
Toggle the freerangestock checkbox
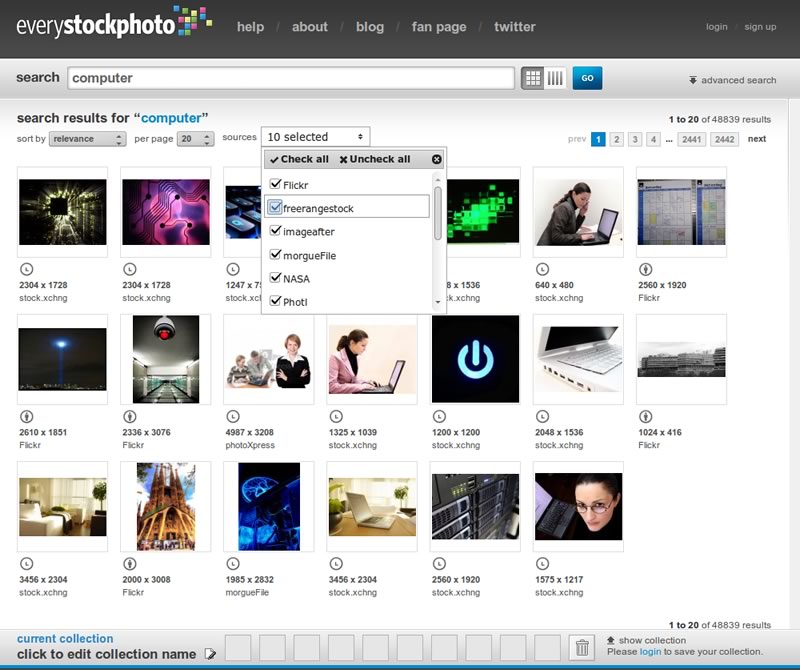click(276, 207)
